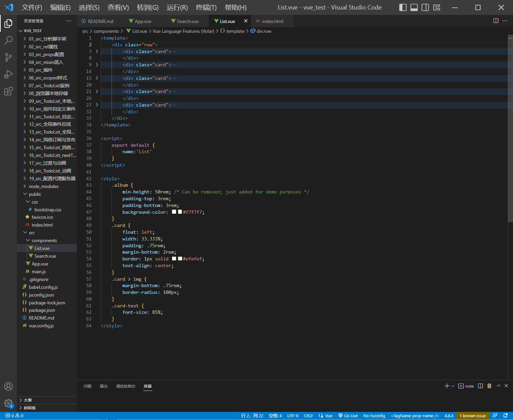513x420 pixels.
Task: Open bootstrap.css file
Action: point(47,210)
